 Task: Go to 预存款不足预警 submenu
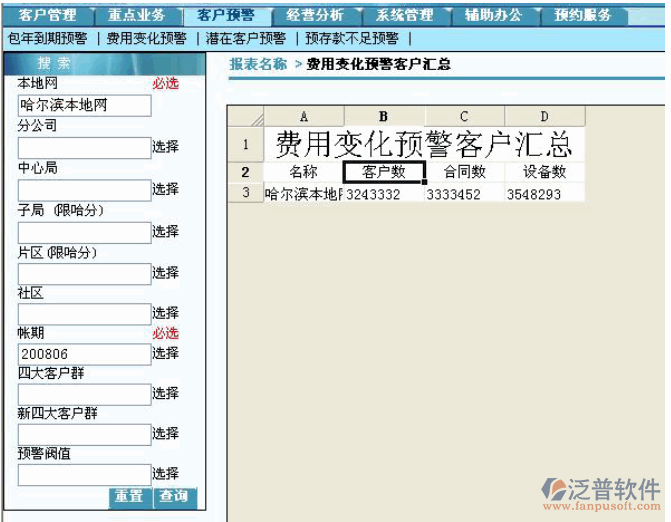tap(352, 39)
